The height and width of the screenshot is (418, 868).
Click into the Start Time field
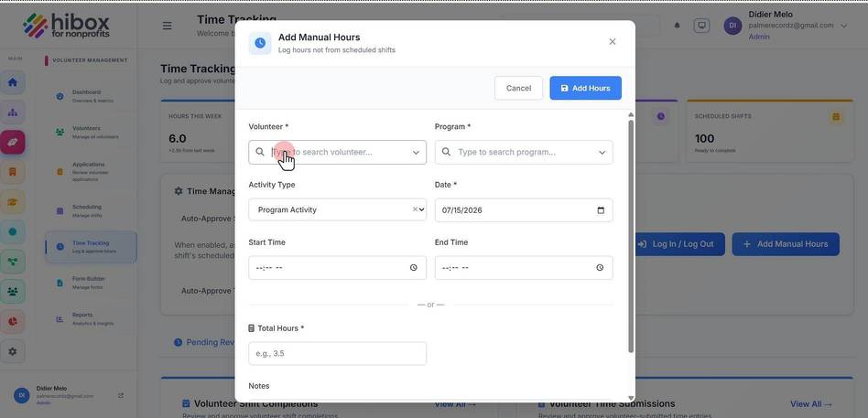[337, 268]
